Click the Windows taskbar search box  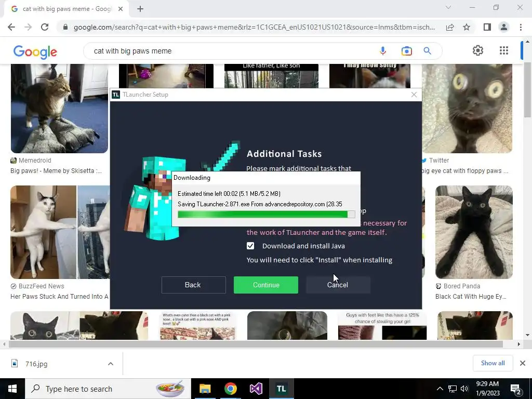click(x=108, y=389)
